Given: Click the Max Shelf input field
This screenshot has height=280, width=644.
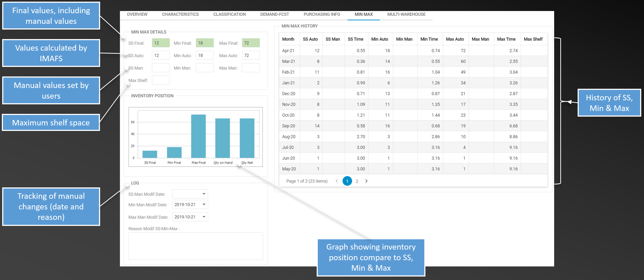Looking at the screenshot, I should 161,80.
